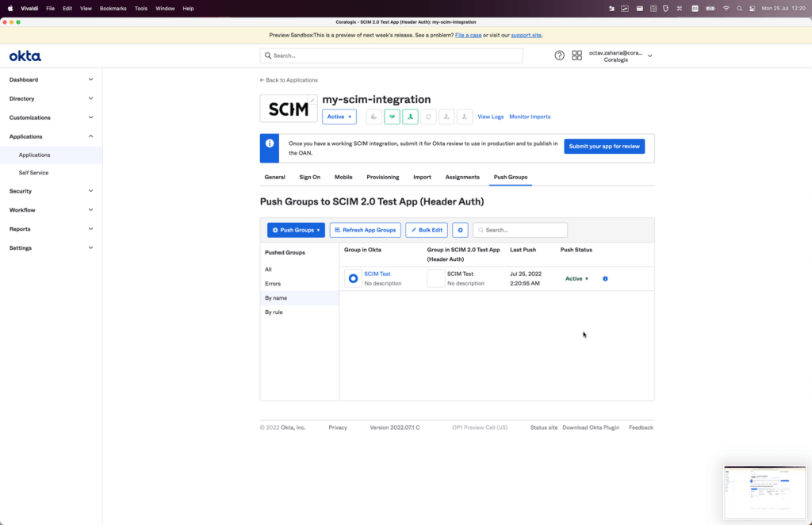
Task: Open Control Center in the menu bar
Action: pyautogui.click(x=752, y=8)
